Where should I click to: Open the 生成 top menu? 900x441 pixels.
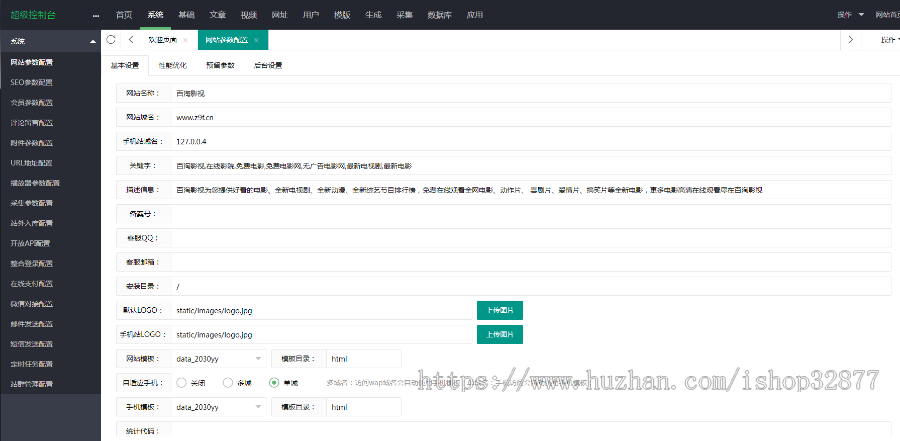tap(373, 15)
